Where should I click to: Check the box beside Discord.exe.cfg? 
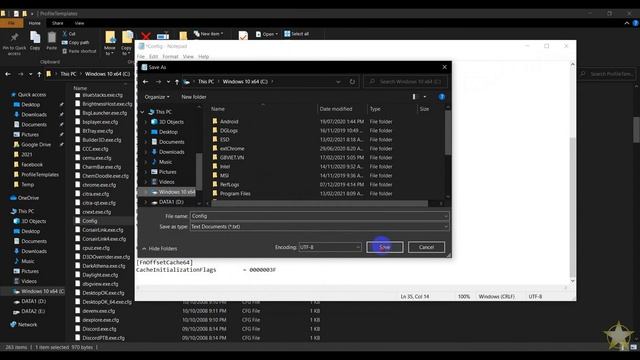78,329
